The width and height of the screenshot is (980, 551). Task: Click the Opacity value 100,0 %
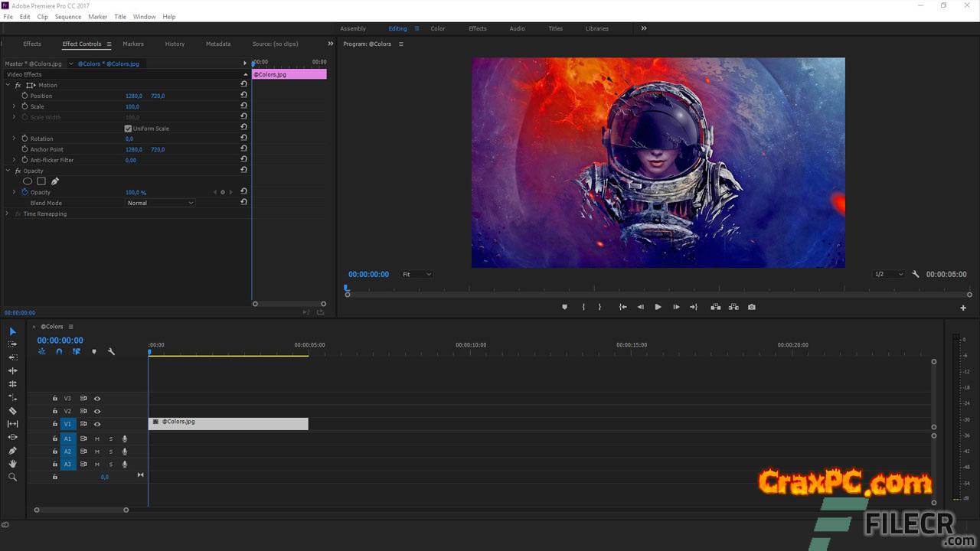click(136, 192)
